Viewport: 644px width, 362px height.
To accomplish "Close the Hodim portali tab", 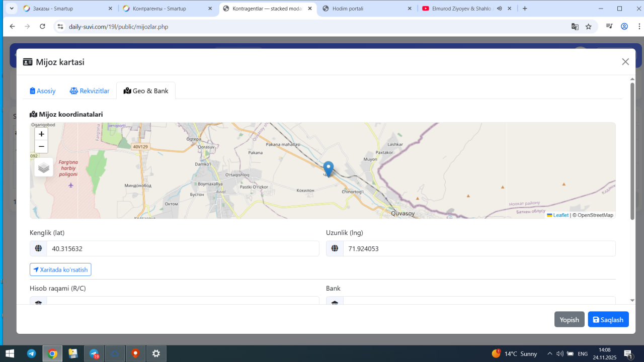I will click(410, 9).
